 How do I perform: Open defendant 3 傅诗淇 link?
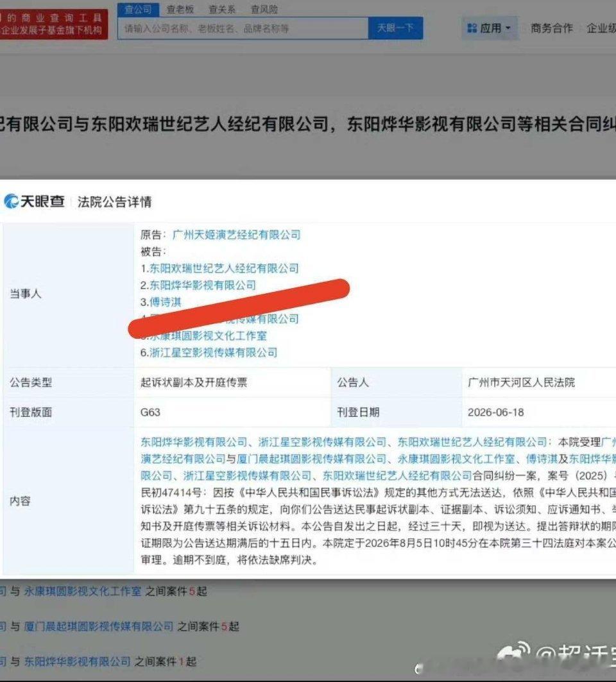[166, 302]
